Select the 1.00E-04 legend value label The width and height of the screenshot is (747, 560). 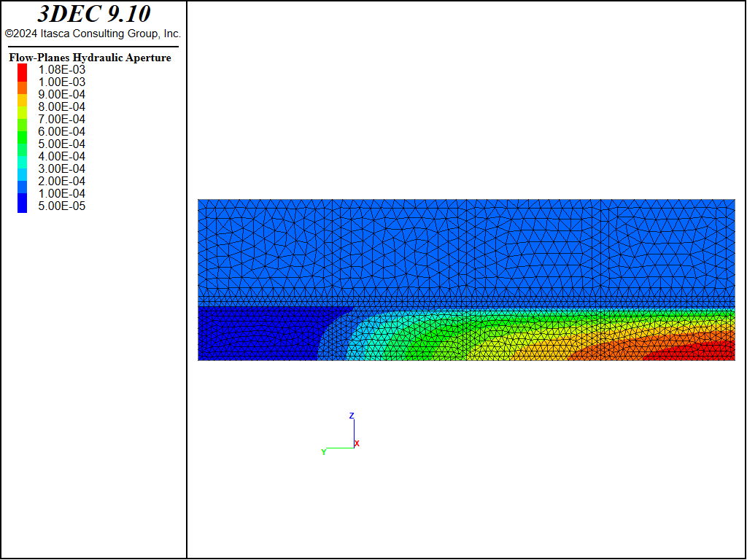[x=61, y=194]
